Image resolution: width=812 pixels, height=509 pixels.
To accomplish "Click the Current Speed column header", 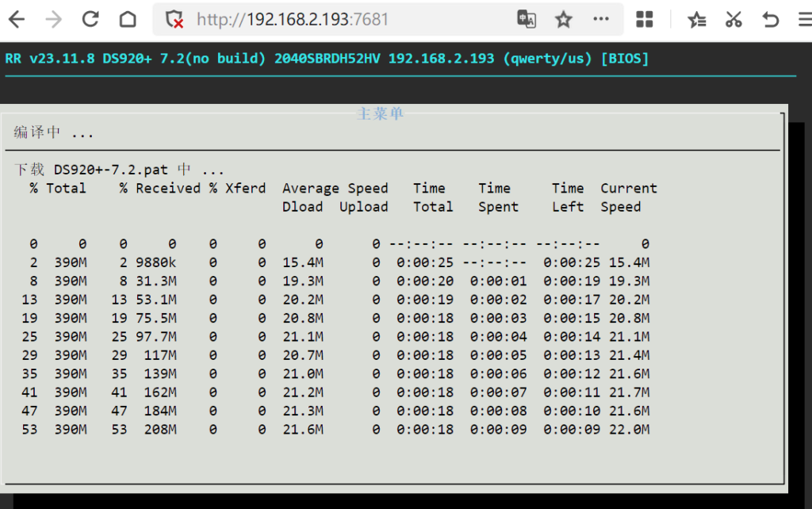I will 628,197.
